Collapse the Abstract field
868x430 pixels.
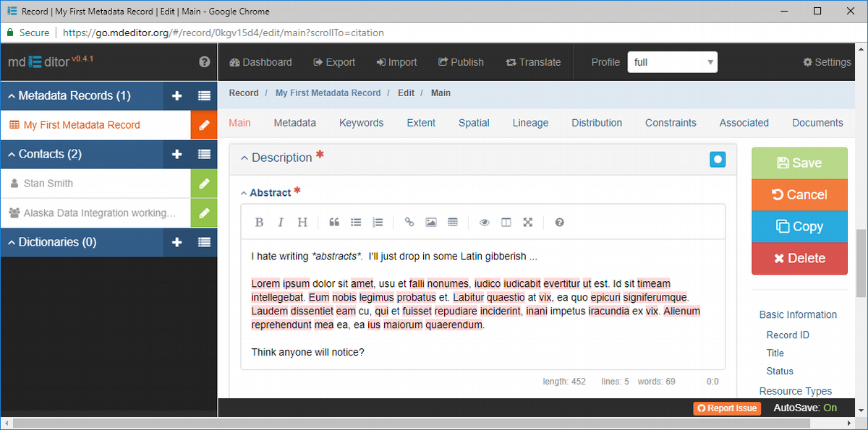(x=244, y=193)
